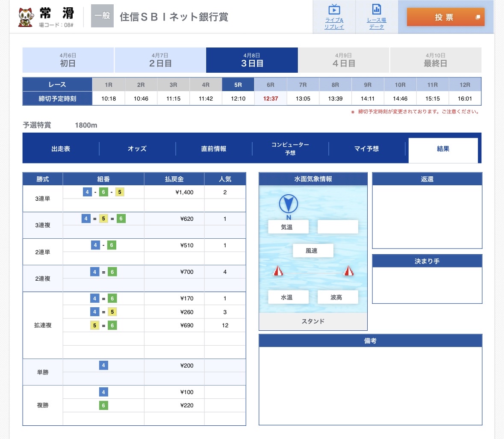
Task: Select the 直前情報 tab
Action: 214,148
